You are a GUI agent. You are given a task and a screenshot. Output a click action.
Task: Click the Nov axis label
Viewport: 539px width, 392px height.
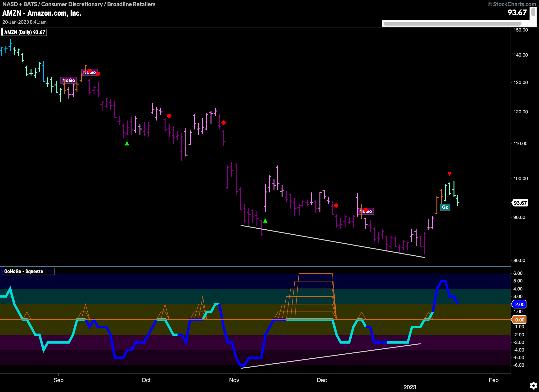coord(234,380)
